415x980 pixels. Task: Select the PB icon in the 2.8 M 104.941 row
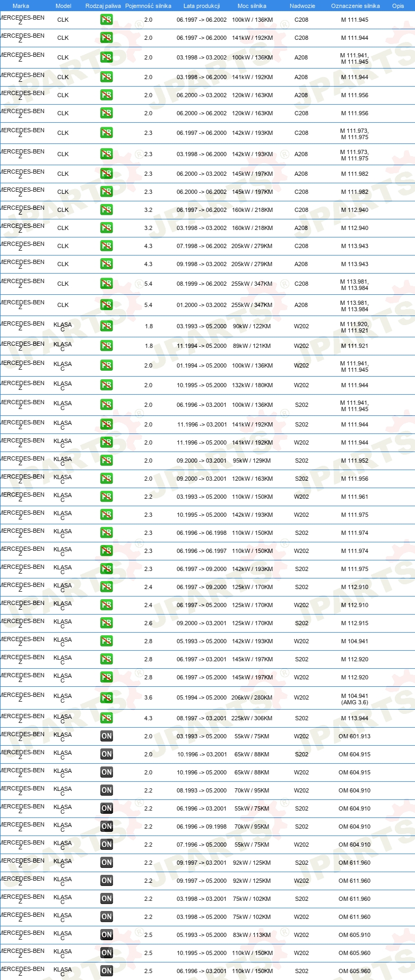107,641
